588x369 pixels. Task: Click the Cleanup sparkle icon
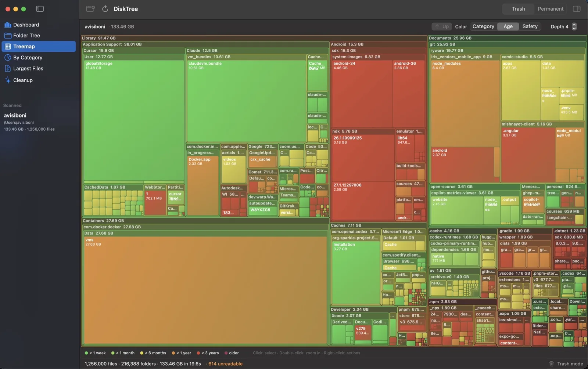coord(8,80)
